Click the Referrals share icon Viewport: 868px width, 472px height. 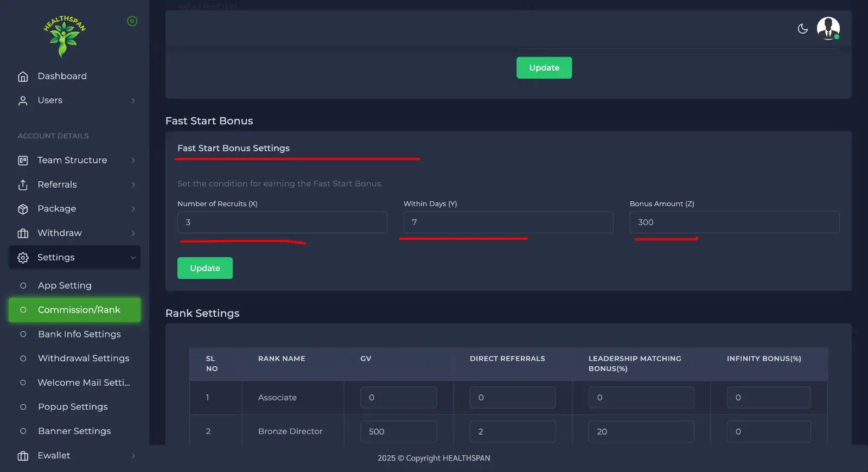pyautogui.click(x=23, y=184)
